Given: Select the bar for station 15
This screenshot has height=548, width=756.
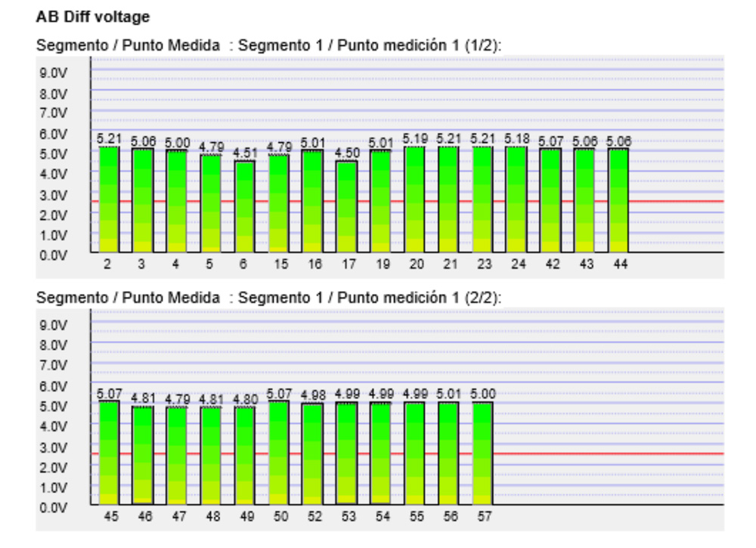Looking at the screenshot, I should click(279, 203).
